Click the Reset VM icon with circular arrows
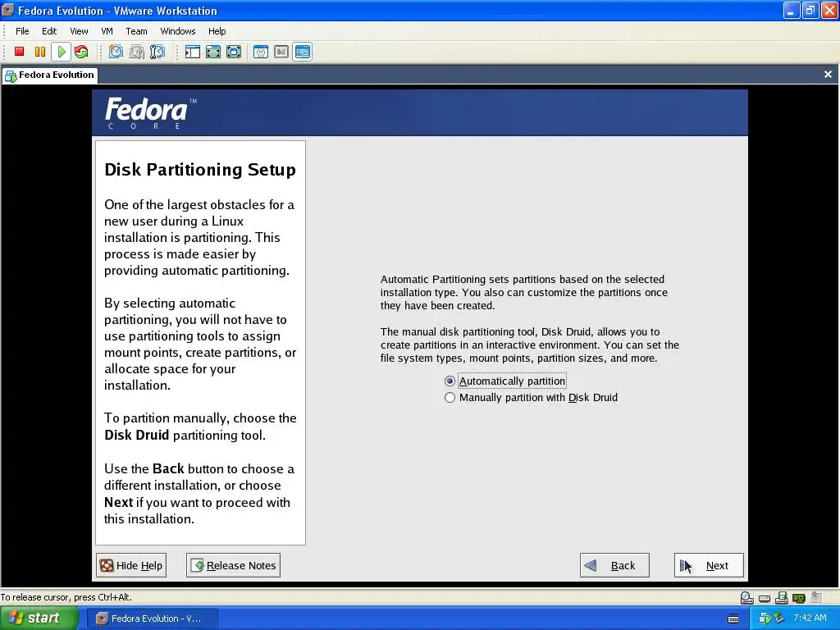The height and width of the screenshot is (630, 840). [x=81, y=52]
